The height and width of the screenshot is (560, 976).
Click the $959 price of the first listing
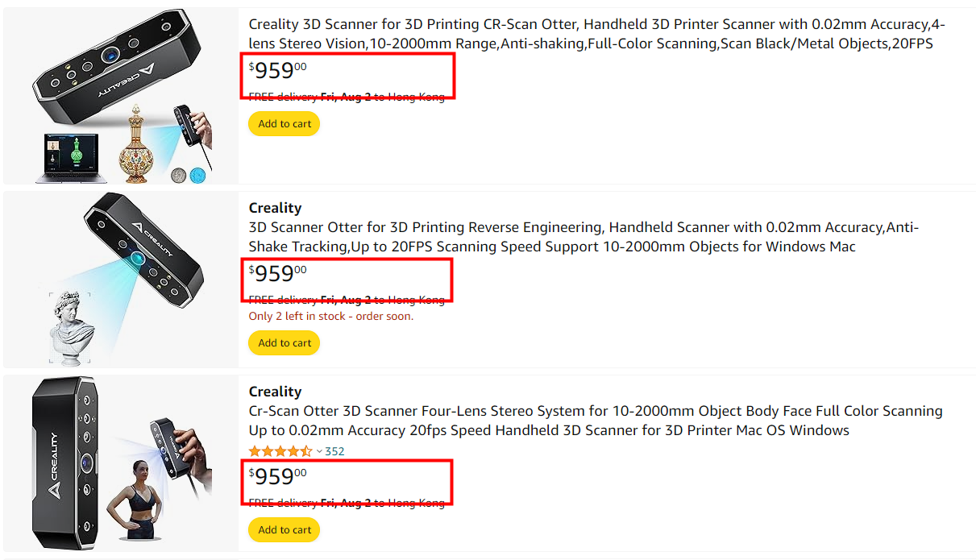[278, 71]
